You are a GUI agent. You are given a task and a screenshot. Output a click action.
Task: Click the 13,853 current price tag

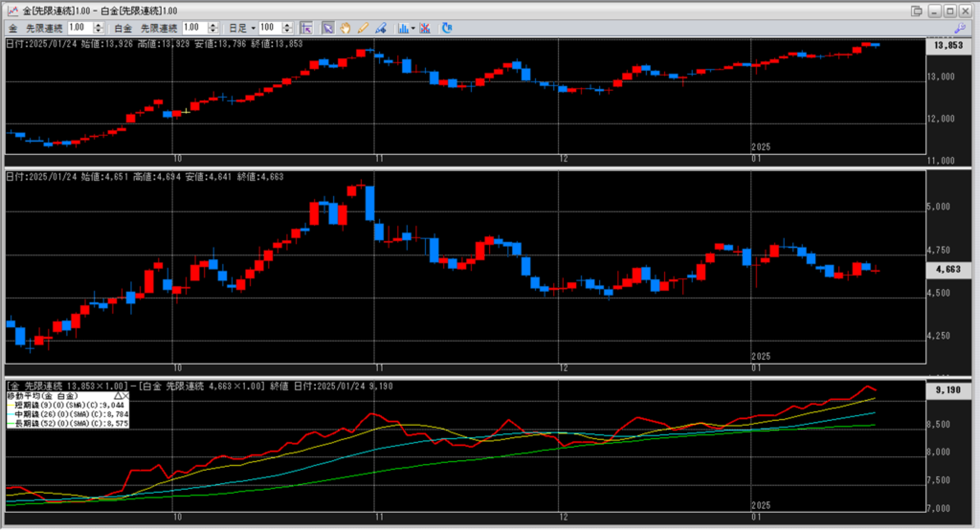[948, 45]
